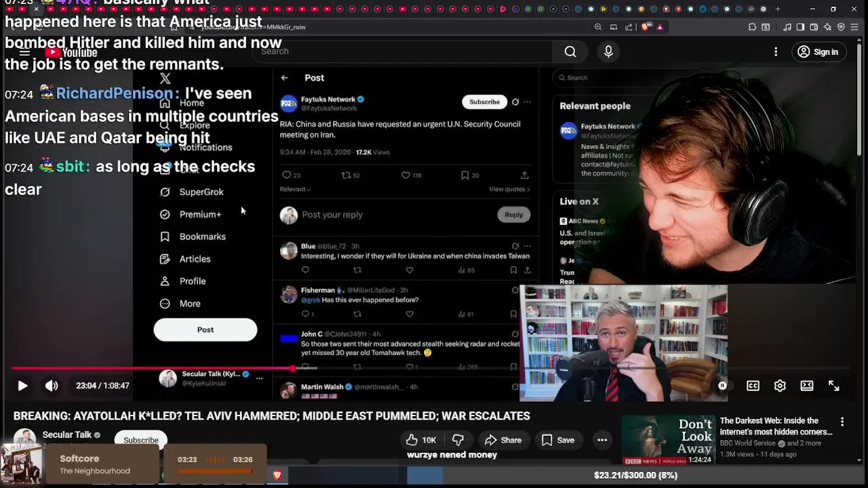Toggle the browser sidebar panel icon
This screenshot has height=488, width=868.
pyautogui.click(x=800, y=27)
